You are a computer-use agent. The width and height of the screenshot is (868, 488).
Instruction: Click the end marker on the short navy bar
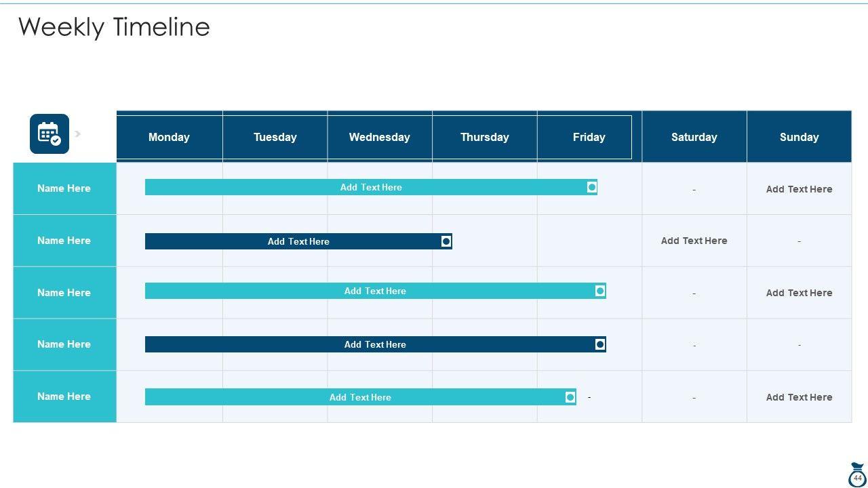[446, 241]
